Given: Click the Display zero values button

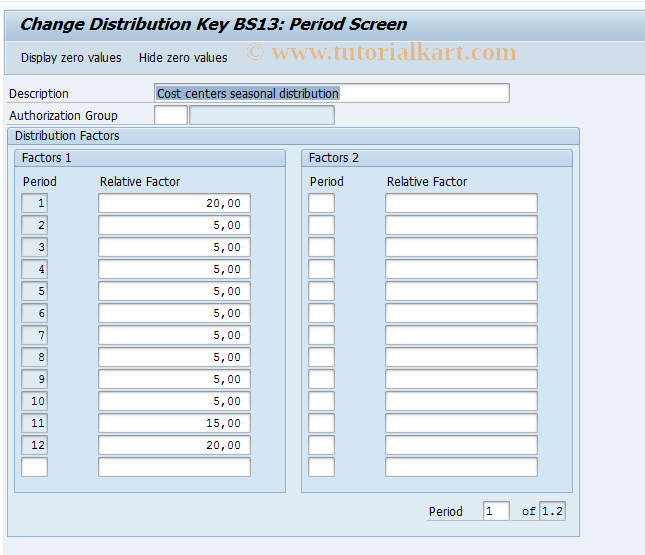Looking at the screenshot, I should (71, 58).
